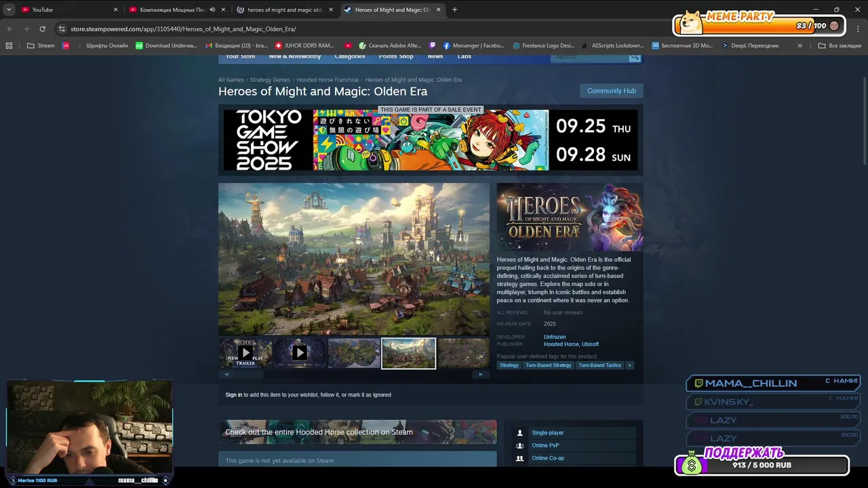
Task: Open the Labs menu item
Action: [x=464, y=57]
